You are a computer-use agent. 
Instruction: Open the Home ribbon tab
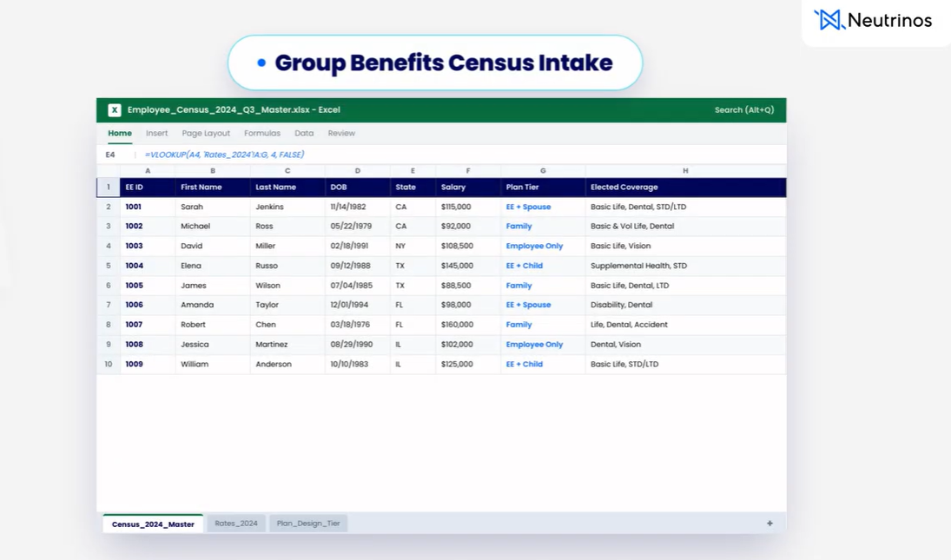click(120, 134)
